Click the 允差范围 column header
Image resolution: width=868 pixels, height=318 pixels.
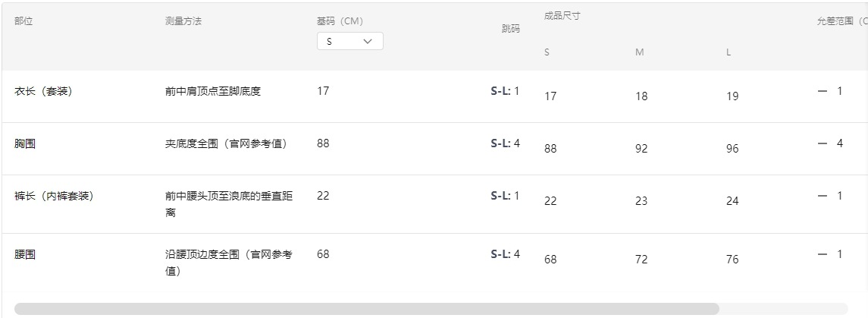pos(836,21)
